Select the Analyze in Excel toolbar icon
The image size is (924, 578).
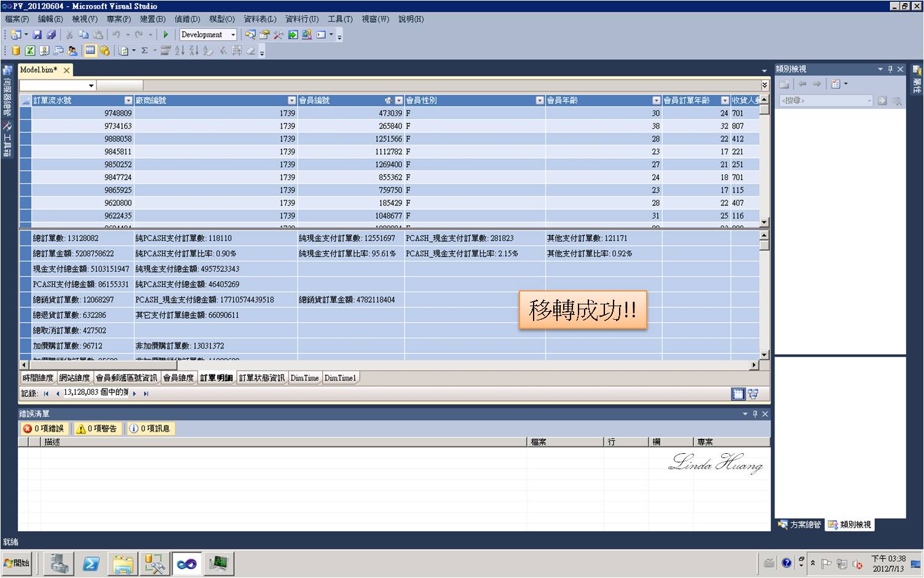tap(30, 50)
